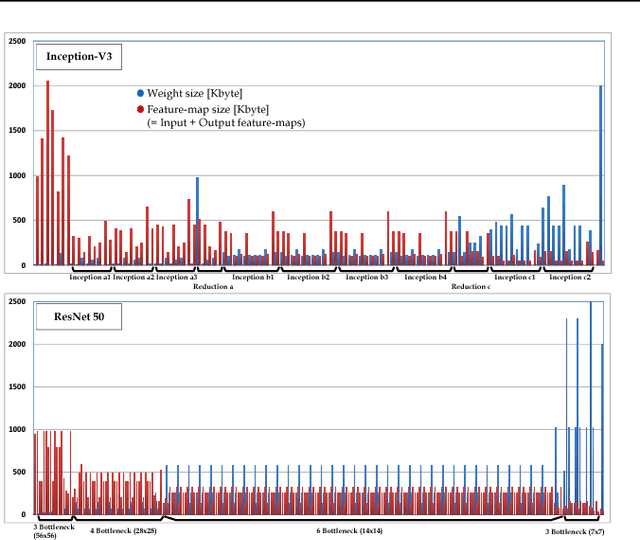Viewport: 640px width, 540px height.
Task: Click the Inception b1 group label
Action: pyautogui.click(x=253, y=277)
